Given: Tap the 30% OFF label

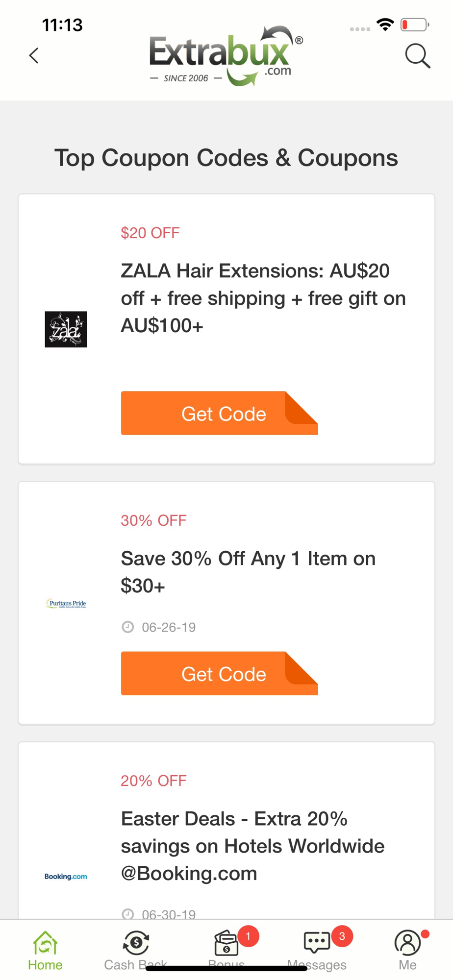Looking at the screenshot, I should 153,520.
